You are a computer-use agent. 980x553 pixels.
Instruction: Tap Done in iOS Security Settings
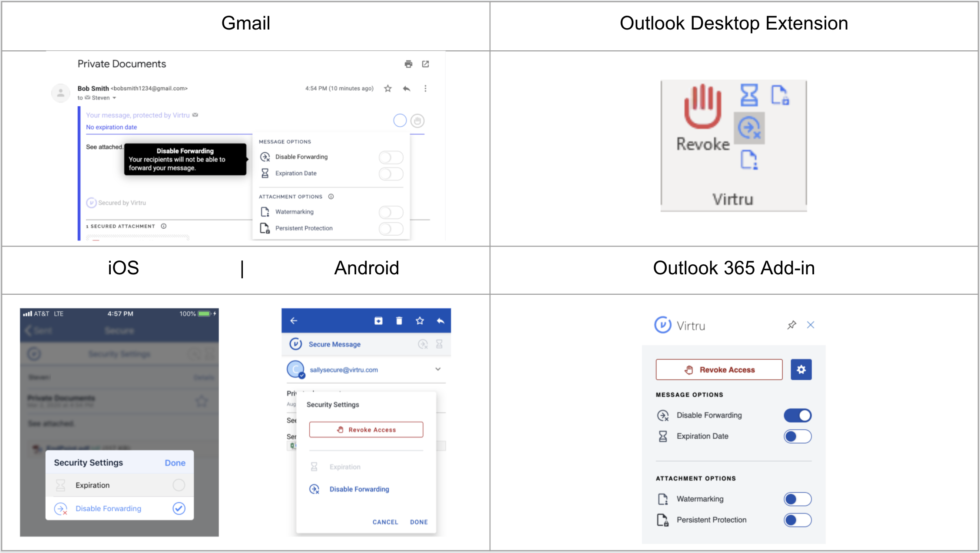175,463
